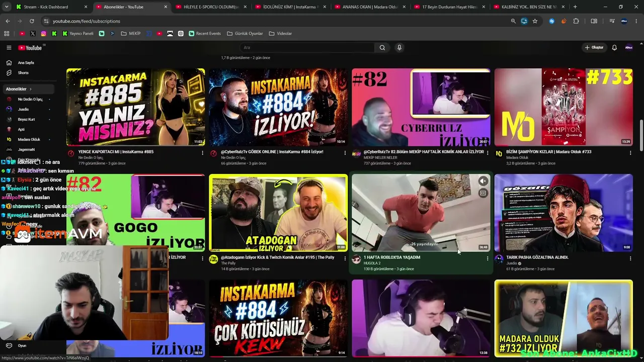Image resolution: width=644 pixels, height=362 pixels.
Task: Open the tab search dropdown arrow
Action: pos(8,7)
